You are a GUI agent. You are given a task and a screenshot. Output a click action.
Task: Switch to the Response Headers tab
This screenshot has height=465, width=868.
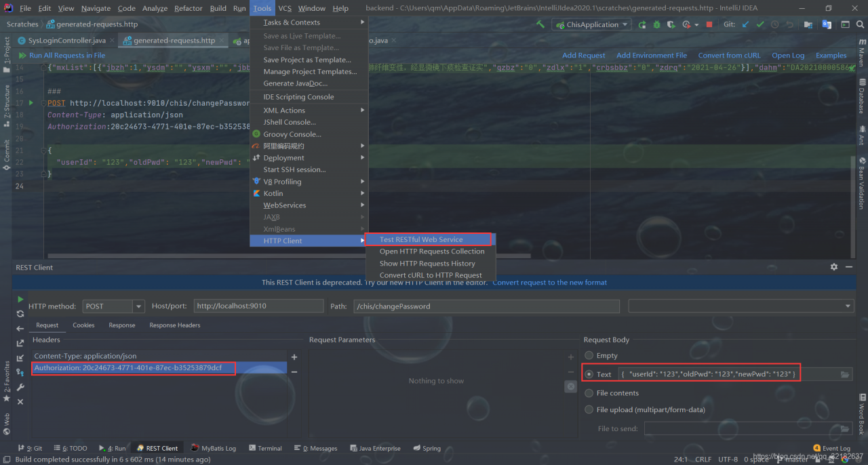[175, 325]
